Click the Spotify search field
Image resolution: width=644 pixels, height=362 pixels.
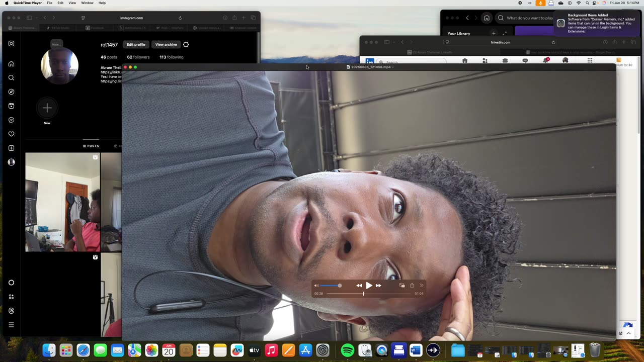coord(526,18)
